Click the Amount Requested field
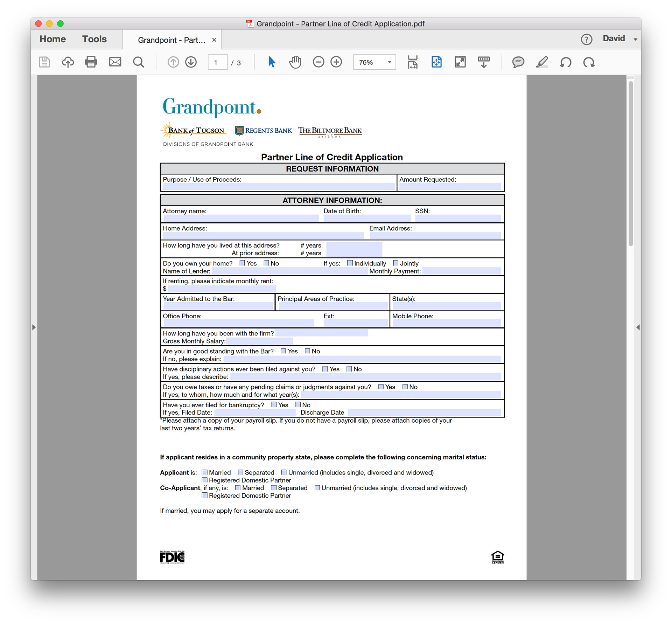The width and height of the screenshot is (672, 624). point(450,187)
